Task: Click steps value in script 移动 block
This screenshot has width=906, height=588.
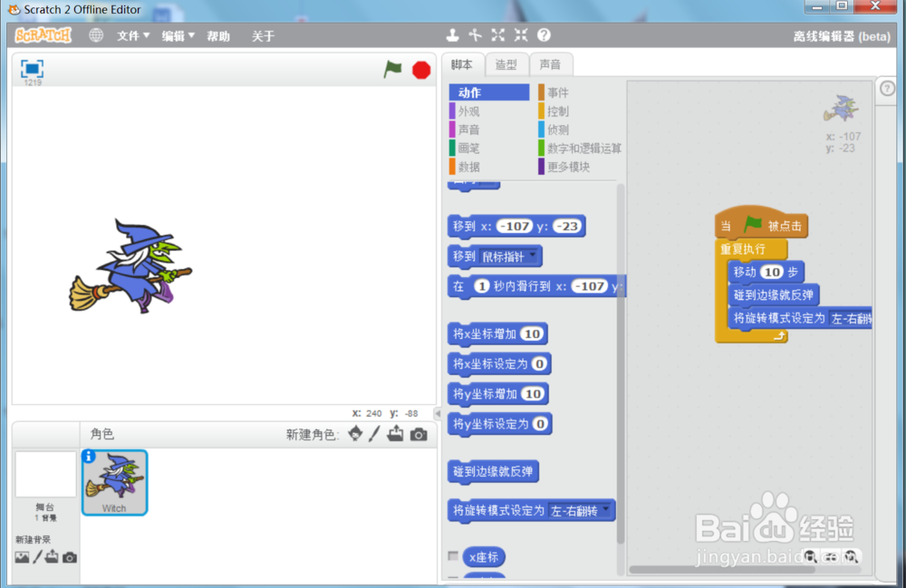Action: [772, 272]
